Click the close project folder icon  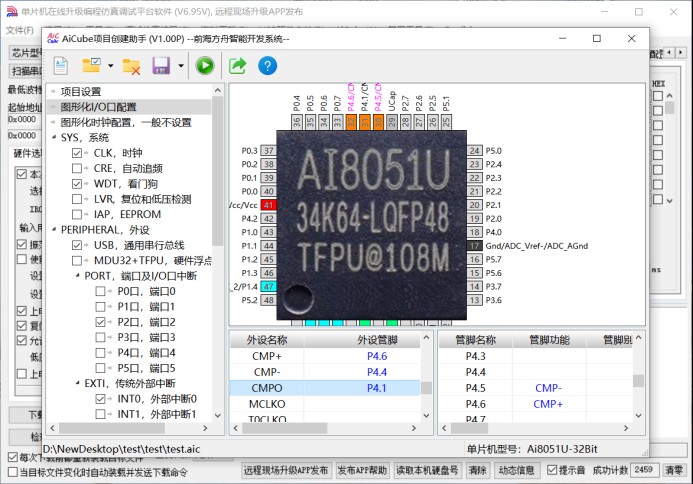(131, 66)
